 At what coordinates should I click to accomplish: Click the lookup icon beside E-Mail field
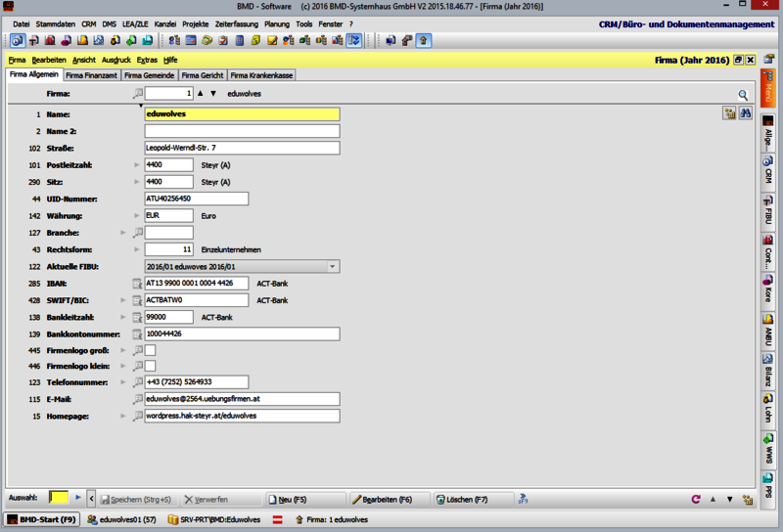click(x=138, y=399)
